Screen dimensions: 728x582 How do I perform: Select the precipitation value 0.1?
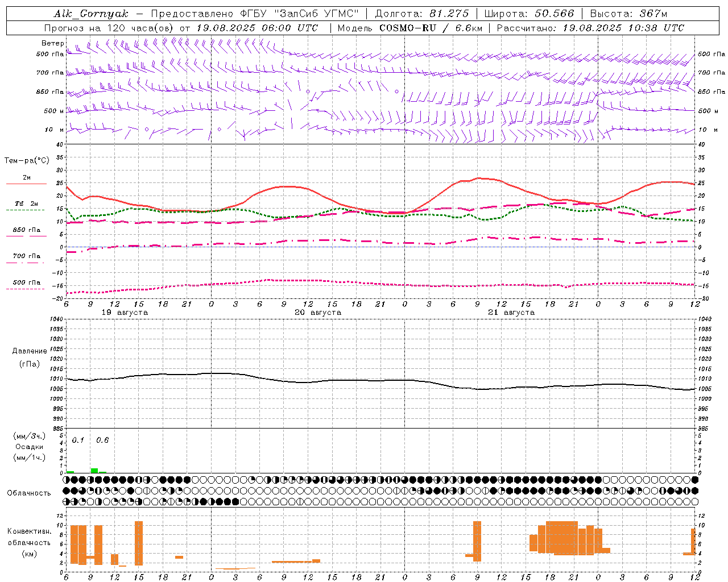tap(78, 440)
